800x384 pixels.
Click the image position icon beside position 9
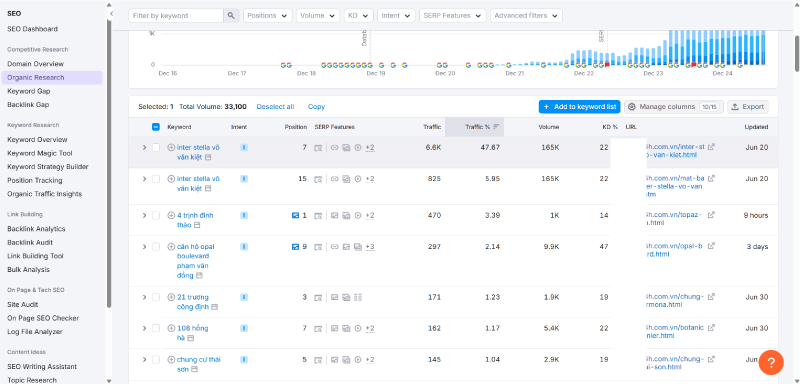coord(295,247)
